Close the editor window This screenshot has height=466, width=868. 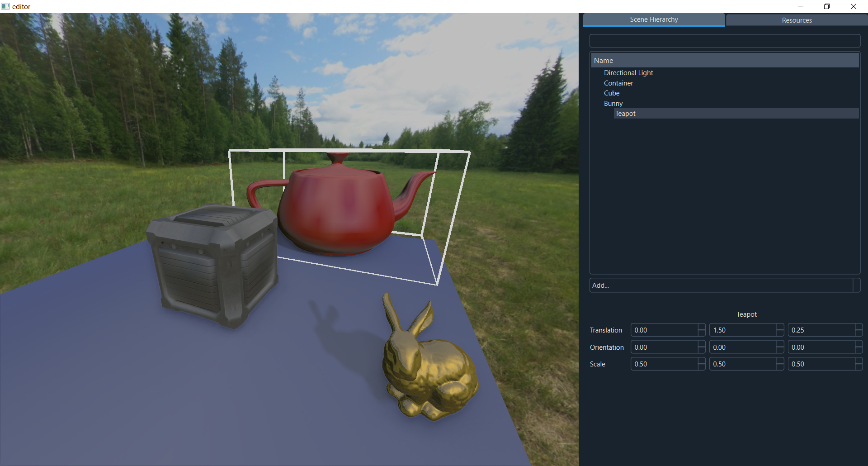click(854, 6)
